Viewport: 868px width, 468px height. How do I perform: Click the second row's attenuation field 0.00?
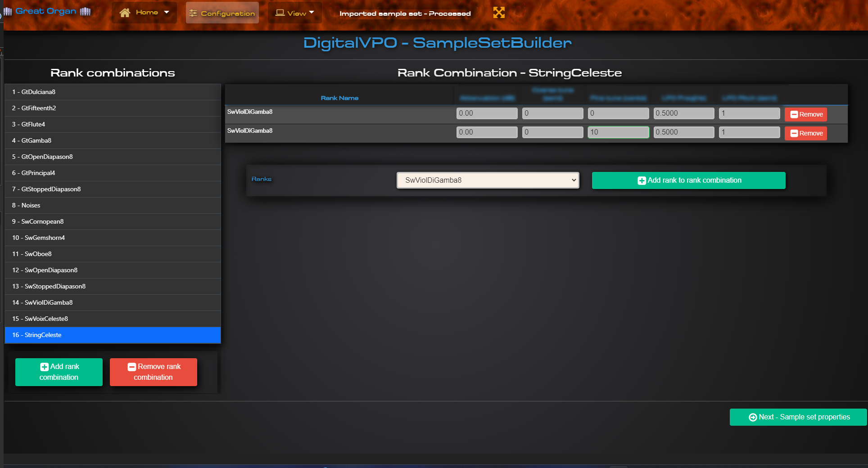487,132
